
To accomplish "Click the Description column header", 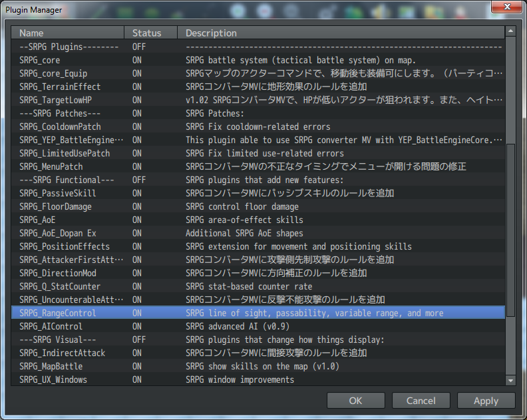I will coord(341,33).
